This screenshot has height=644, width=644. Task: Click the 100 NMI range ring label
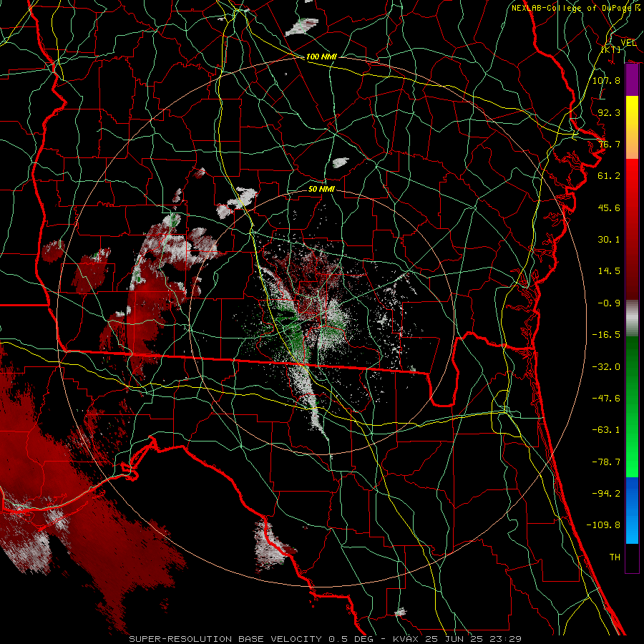(321, 57)
